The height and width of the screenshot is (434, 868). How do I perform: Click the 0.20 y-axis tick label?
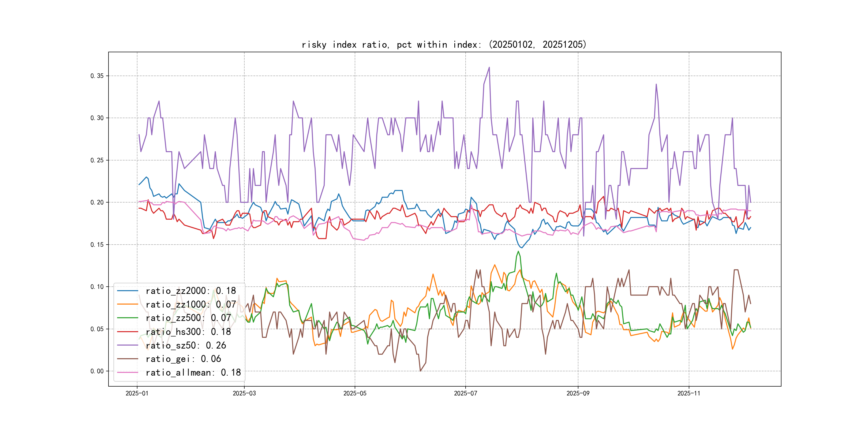[x=97, y=202]
